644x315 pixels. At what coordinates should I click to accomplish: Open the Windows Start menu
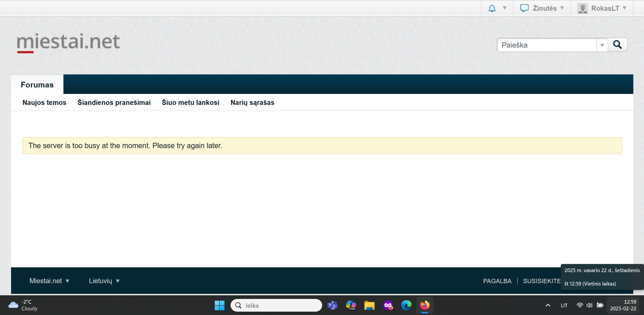point(219,305)
